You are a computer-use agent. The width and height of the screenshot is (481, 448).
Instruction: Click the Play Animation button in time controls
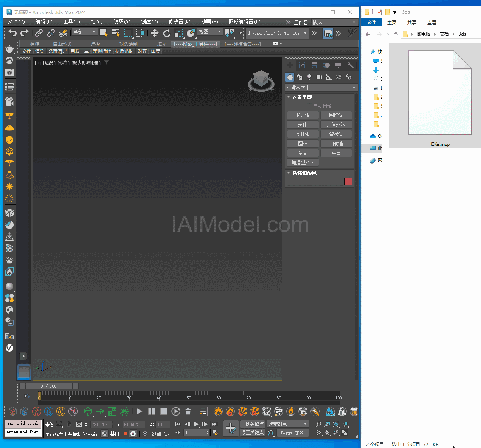pos(196,424)
